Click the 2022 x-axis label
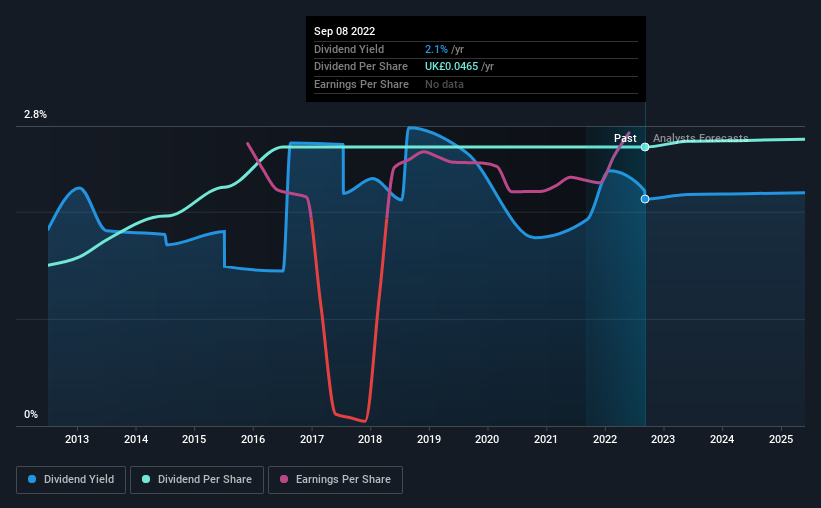The width and height of the screenshot is (821, 508). (605, 439)
